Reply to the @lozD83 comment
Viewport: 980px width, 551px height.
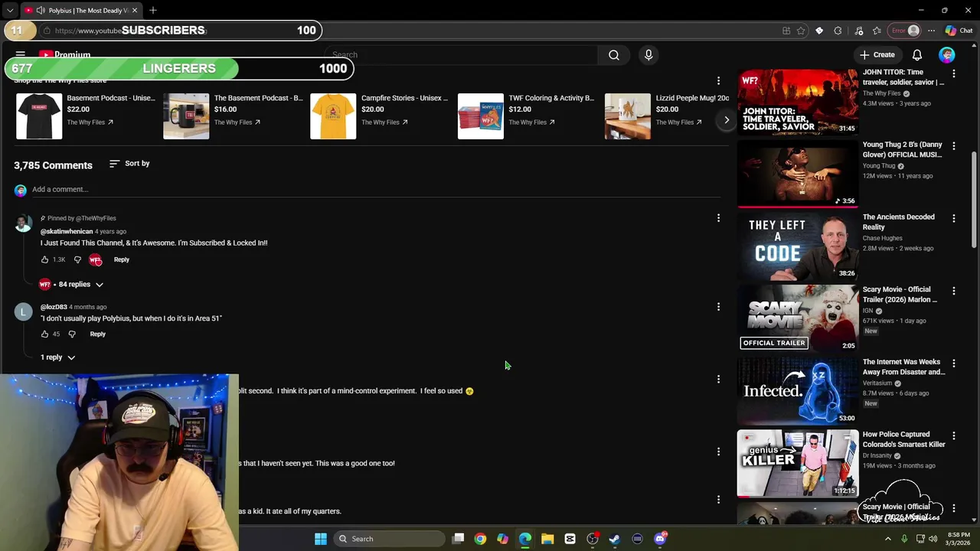coord(98,334)
